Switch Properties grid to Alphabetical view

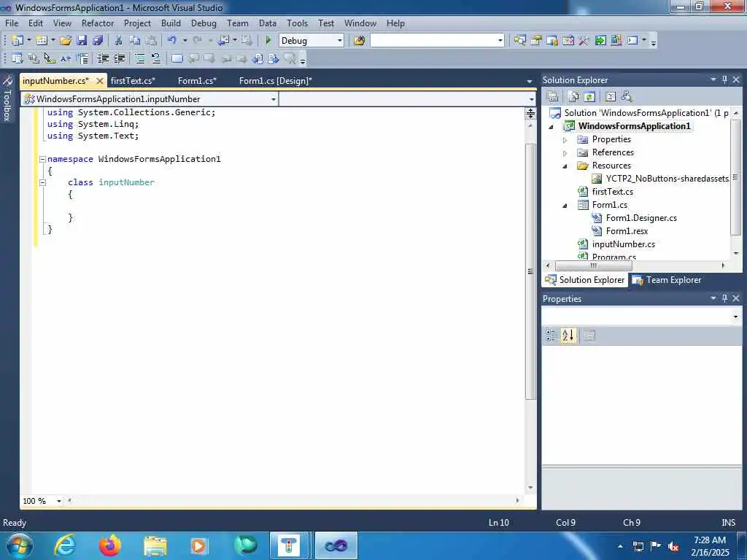click(568, 335)
